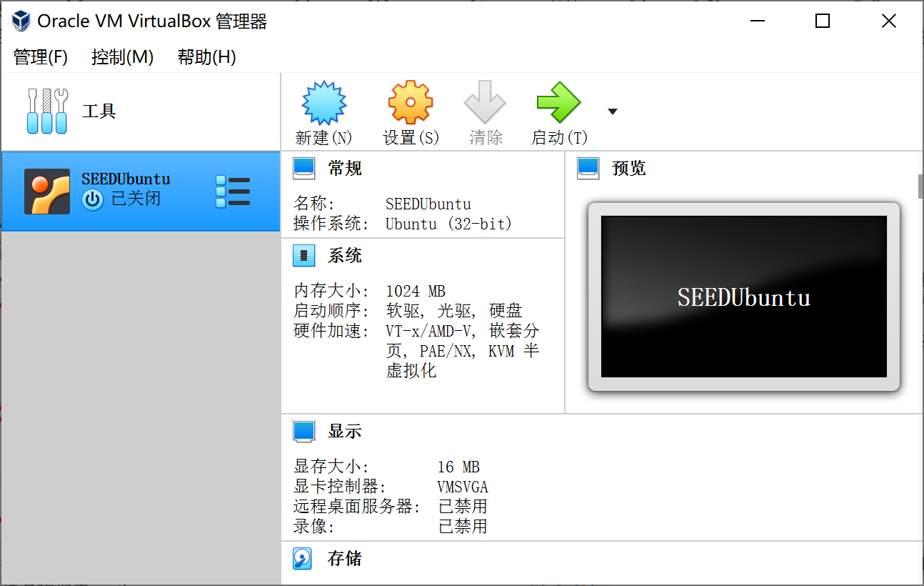924x586 pixels.
Task: Click boot order 软驱, 光驱, 硬盘
Action: click(454, 311)
